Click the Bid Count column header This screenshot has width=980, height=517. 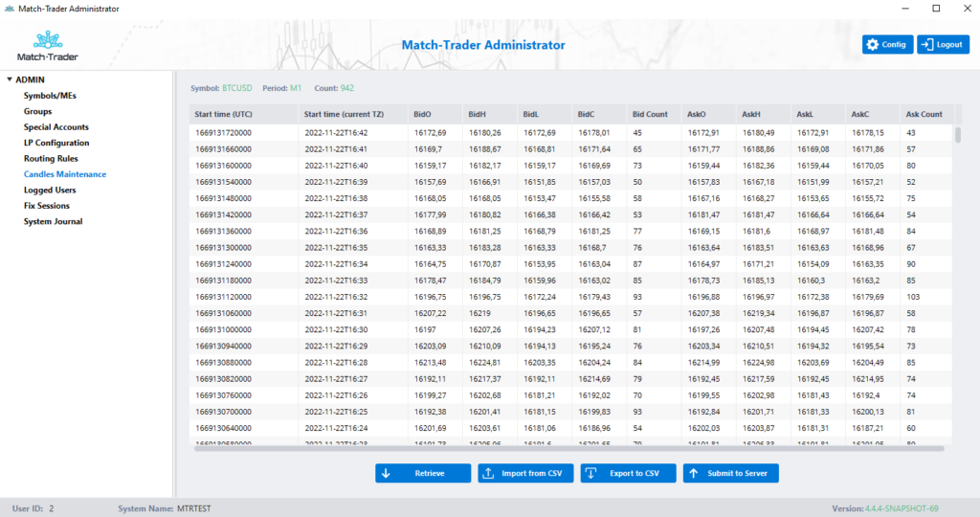pos(655,114)
